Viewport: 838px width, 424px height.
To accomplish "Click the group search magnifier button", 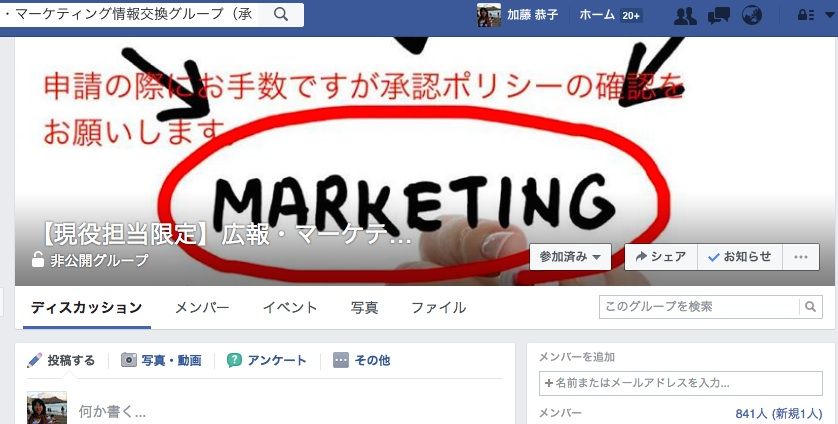I will click(811, 307).
